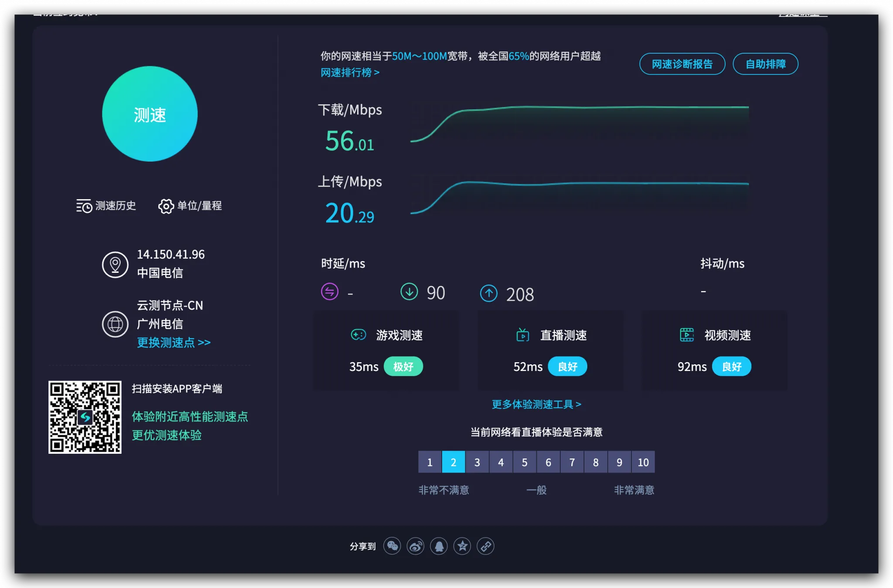Share results via the Weibo icon
893x588 pixels.
(x=416, y=546)
